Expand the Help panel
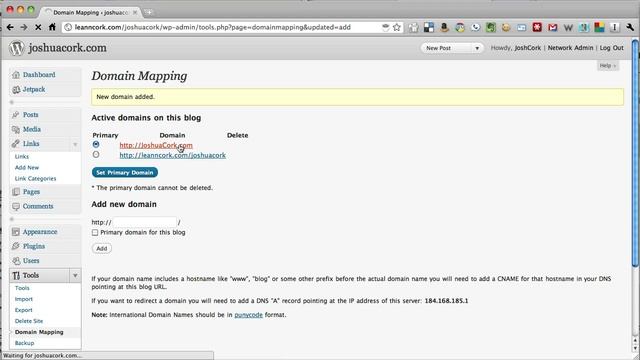 click(608, 65)
